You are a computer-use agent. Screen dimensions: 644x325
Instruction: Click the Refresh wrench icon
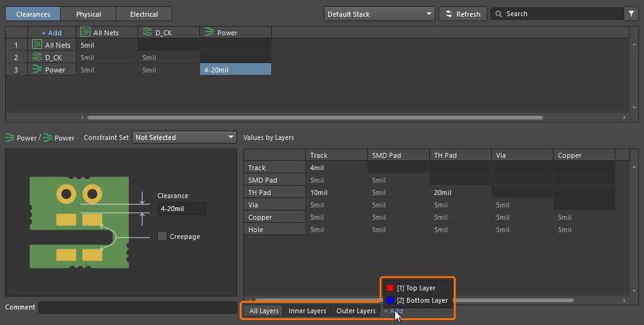449,14
